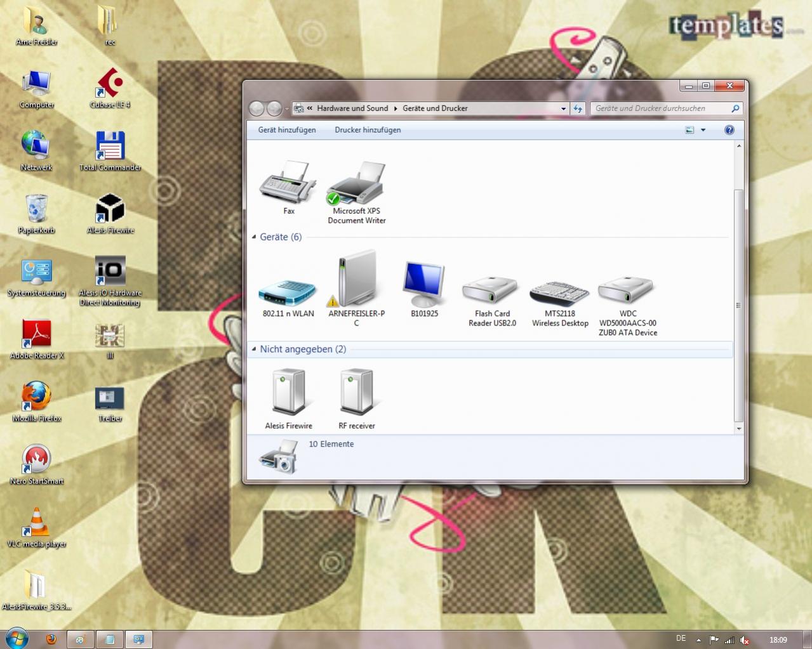
Task: Launch Cubase LE 4 shortcut
Action: point(110,88)
